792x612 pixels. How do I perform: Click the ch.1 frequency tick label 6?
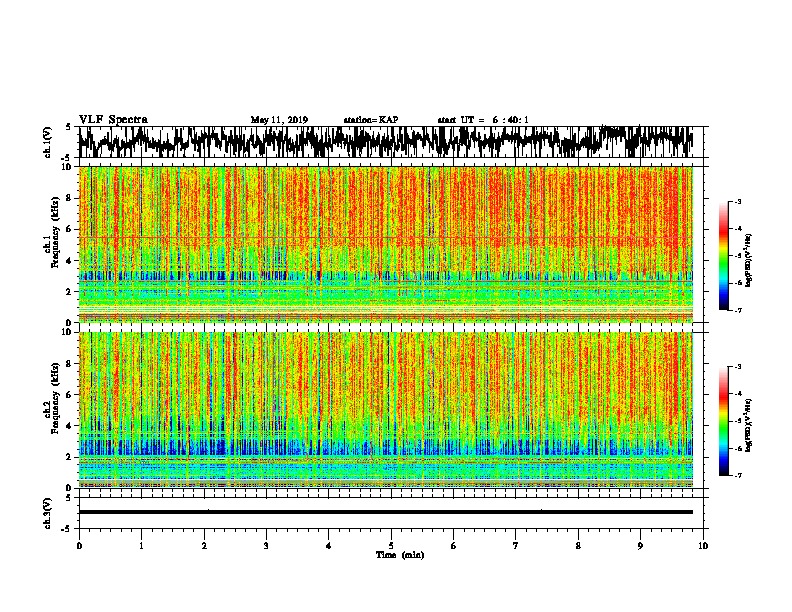pyautogui.click(x=70, y=230)
